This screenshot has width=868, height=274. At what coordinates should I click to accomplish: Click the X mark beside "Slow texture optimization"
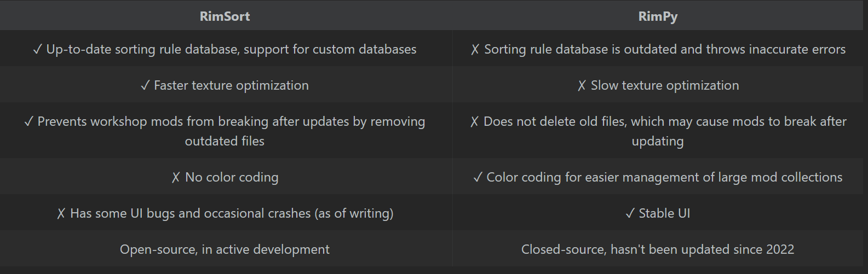tap(582, 85)
